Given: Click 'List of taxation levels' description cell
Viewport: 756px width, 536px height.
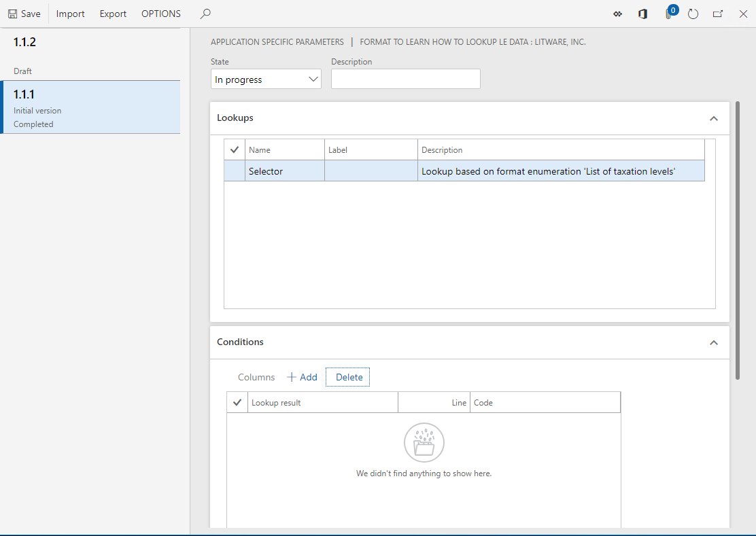Looking at the screenshot, I should coord(561,171).
